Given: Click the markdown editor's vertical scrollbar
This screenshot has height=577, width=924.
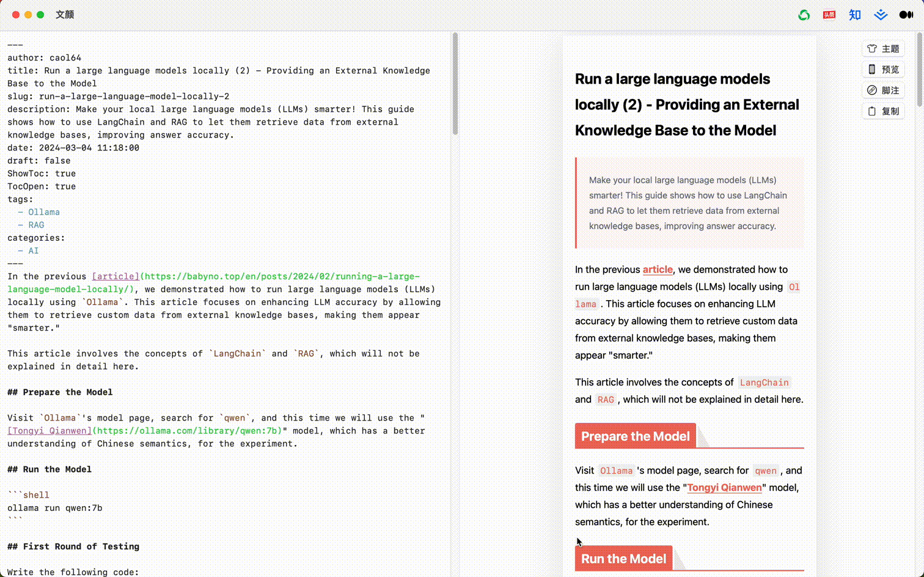Looking at the screenshot, I should [x=455, y=86].
